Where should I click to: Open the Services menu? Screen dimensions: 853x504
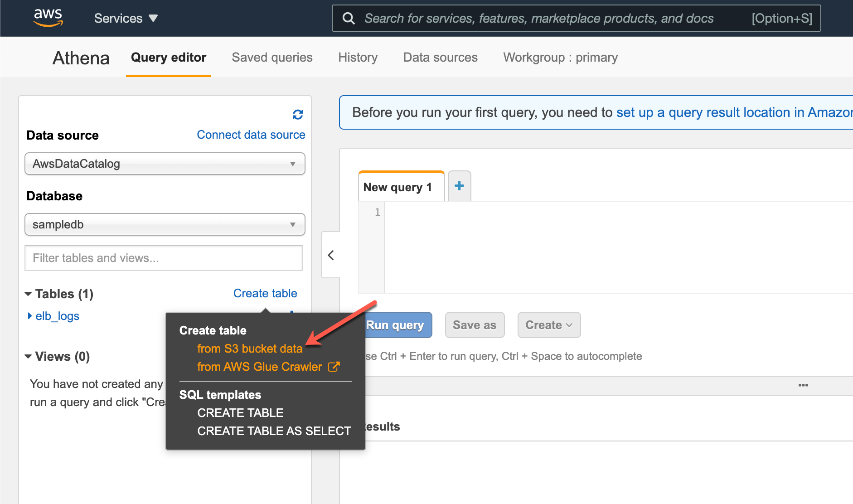click(126, 18)
